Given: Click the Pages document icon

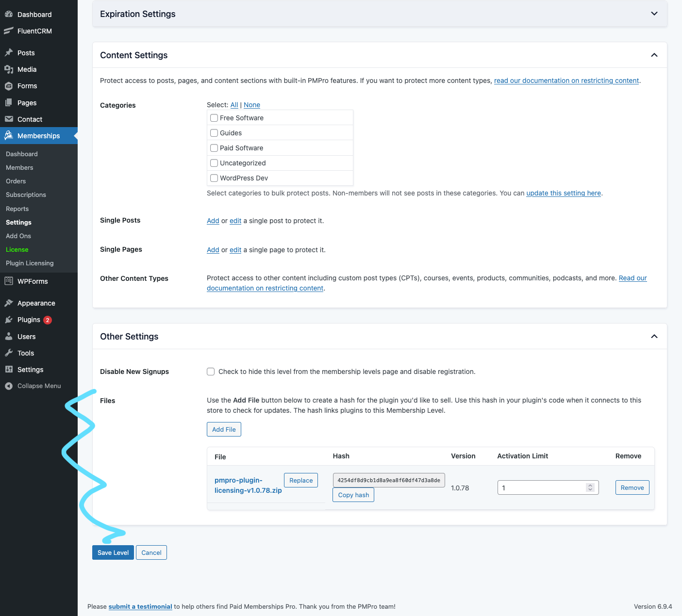Looking at the screenshot, I should click(9, 102).
